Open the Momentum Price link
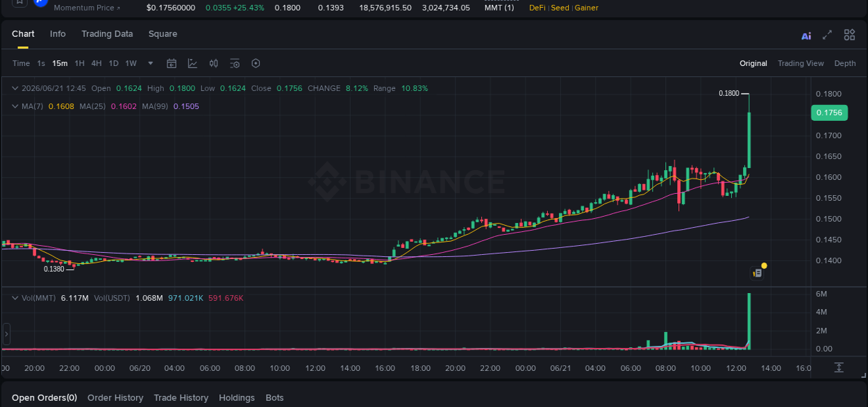 (x=87, y=8)
